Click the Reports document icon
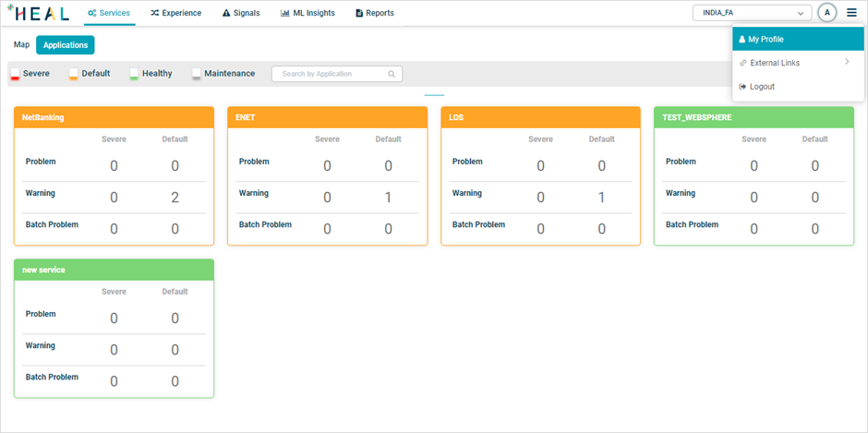 359,14
